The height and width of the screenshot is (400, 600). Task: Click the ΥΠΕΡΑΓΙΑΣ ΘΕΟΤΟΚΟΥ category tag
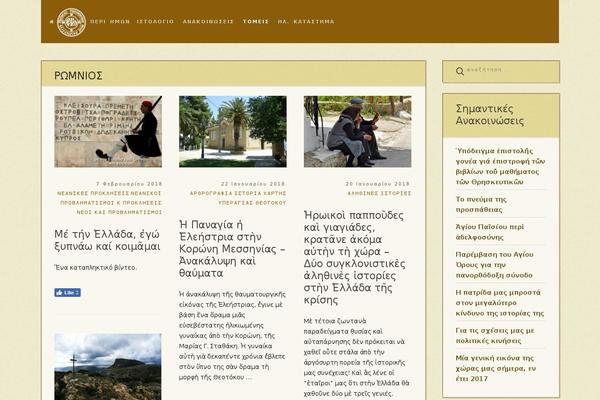point(252,203)
